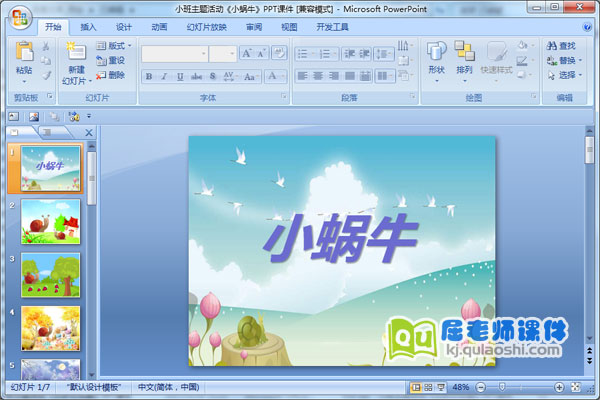
Task: Toggle Strikethrough formatting
Action: [196, 77]
